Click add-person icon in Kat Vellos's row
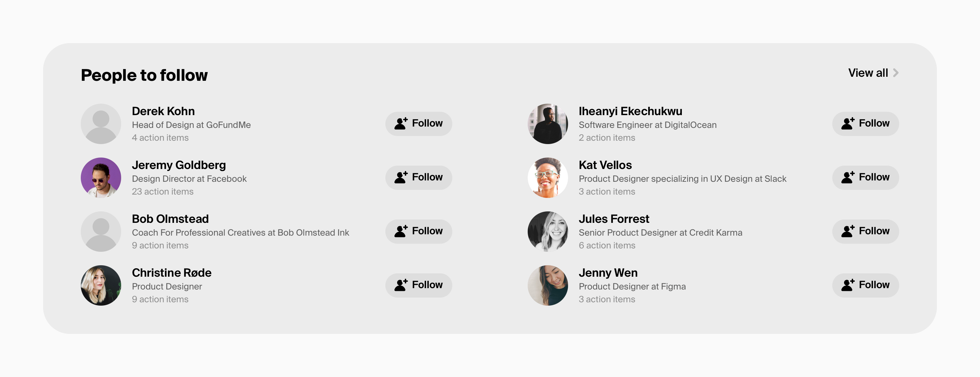 coord(848,177)
